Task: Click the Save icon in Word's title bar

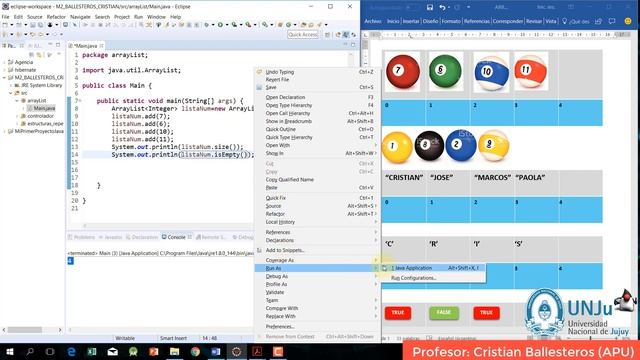Action: click(x=429, y=7)
